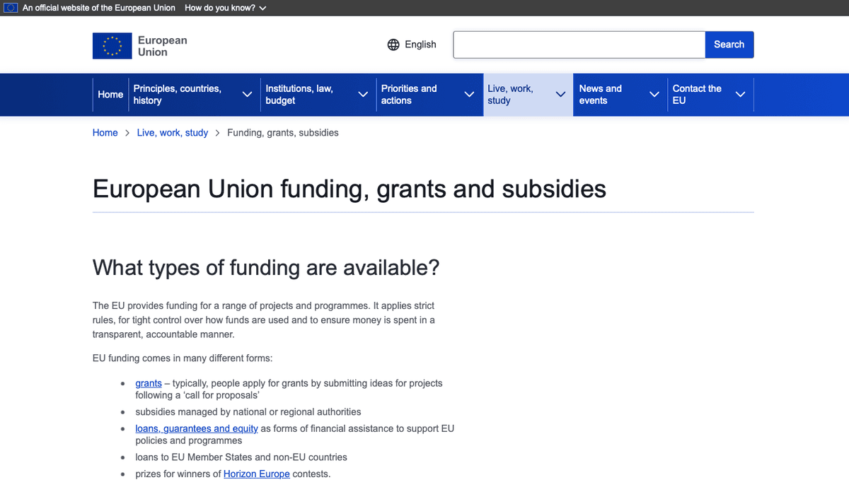Expand Principles, countries, history chevron
849x504 pixels.
point(247,94)
